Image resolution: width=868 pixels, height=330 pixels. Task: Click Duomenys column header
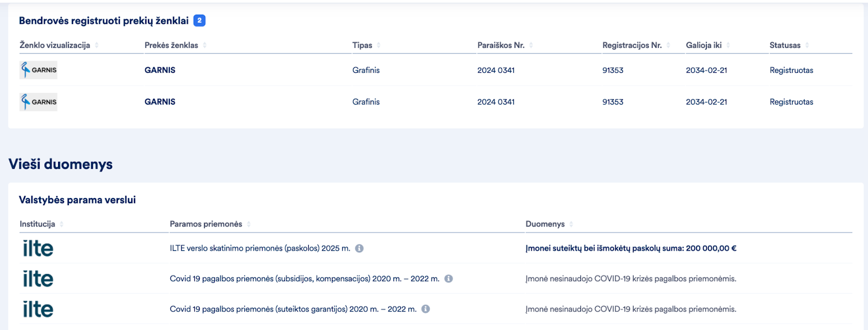pos(545,224)
